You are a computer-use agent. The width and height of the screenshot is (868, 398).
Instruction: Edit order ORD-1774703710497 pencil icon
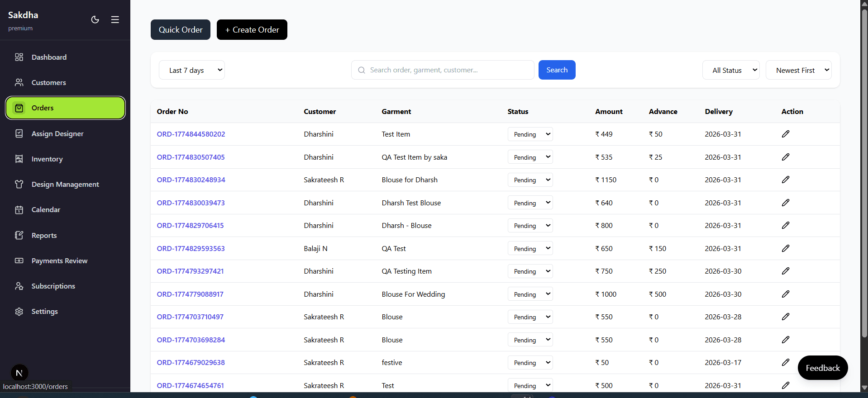(786, 317)
